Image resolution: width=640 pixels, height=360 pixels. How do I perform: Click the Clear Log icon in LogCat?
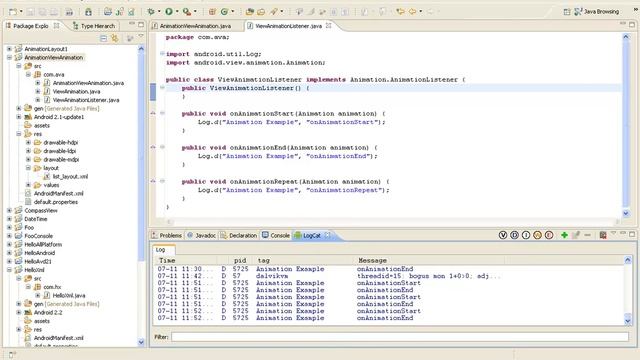(603, 235)
